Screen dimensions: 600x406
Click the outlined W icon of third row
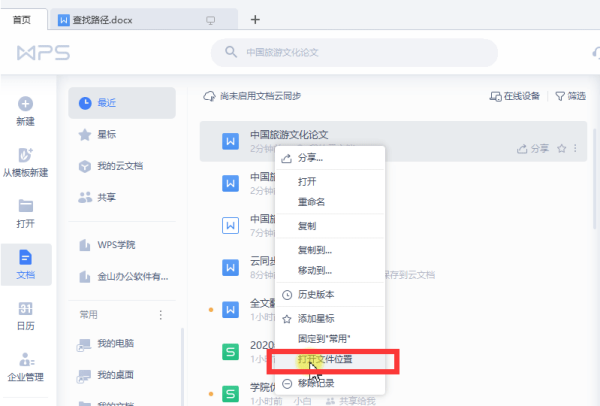(x=230, y=225)
